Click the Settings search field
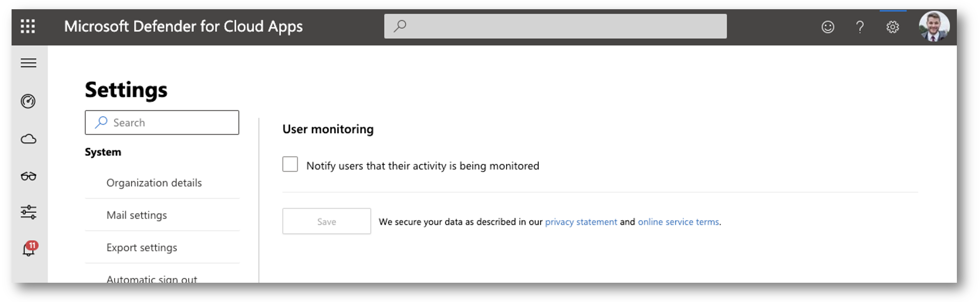980x302 pixels. pyautogui.click(x=162, y=122)
